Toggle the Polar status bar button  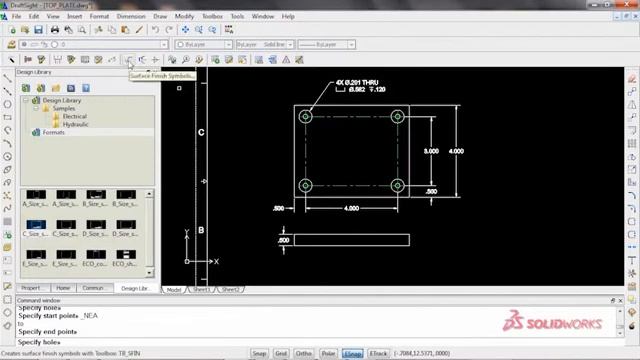pyautogui.click(x=328, y=353)
